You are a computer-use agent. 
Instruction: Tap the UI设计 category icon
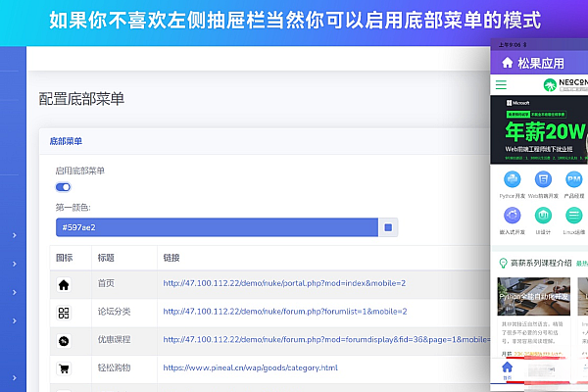pyautogui.click(x=543, y=216)
